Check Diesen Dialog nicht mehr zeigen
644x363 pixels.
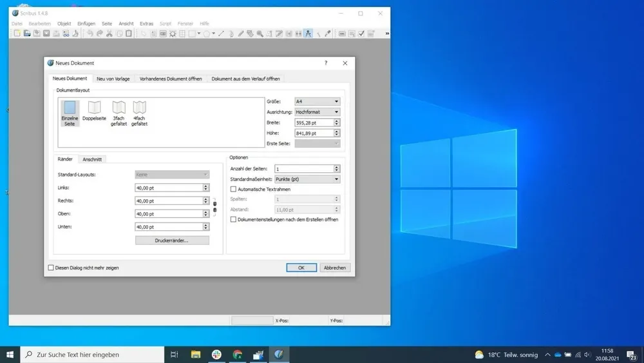click(x=51, y=268)
